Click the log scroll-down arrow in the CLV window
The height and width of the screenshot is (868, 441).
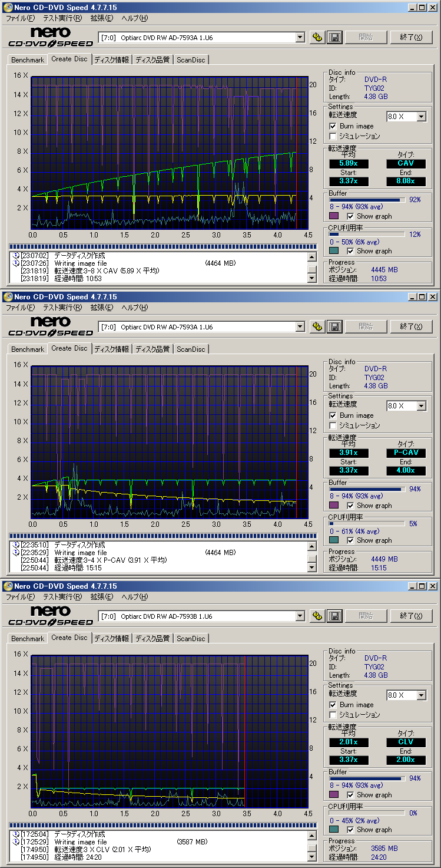pos(312,857)
